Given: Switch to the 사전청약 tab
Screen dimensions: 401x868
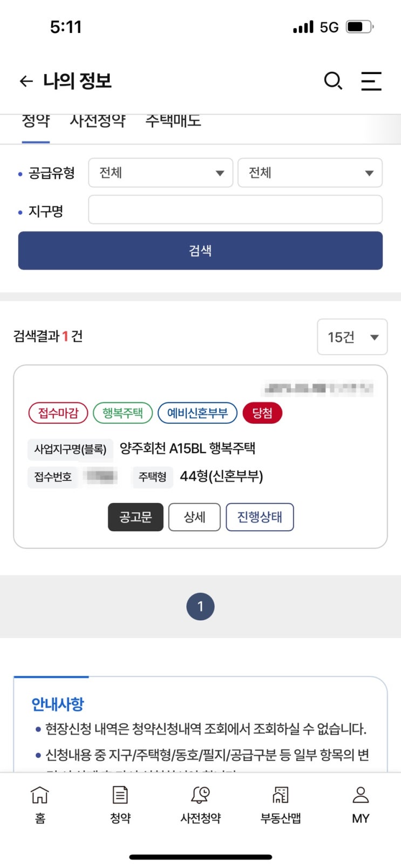Looking at the screenshot, I should point(98,121).
